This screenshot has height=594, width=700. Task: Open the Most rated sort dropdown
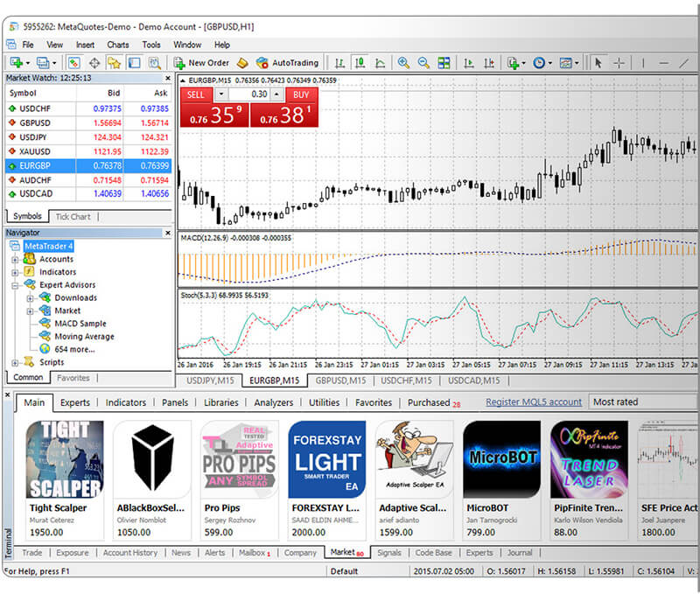(x=644, y=402)
